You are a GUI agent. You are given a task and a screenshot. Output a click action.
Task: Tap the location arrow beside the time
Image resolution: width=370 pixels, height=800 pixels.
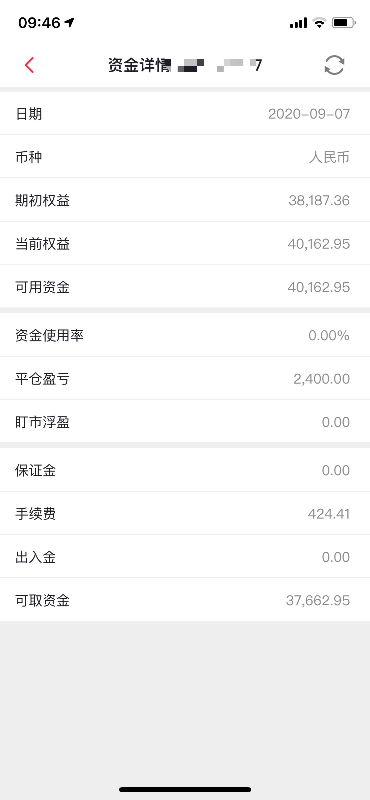click(69, 22)
